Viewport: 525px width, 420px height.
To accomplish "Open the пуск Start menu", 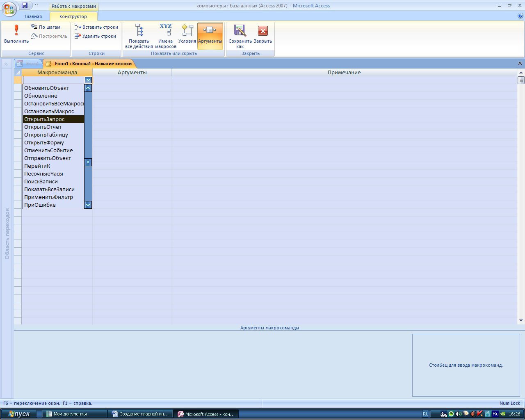I will click(x=19, y=414).
